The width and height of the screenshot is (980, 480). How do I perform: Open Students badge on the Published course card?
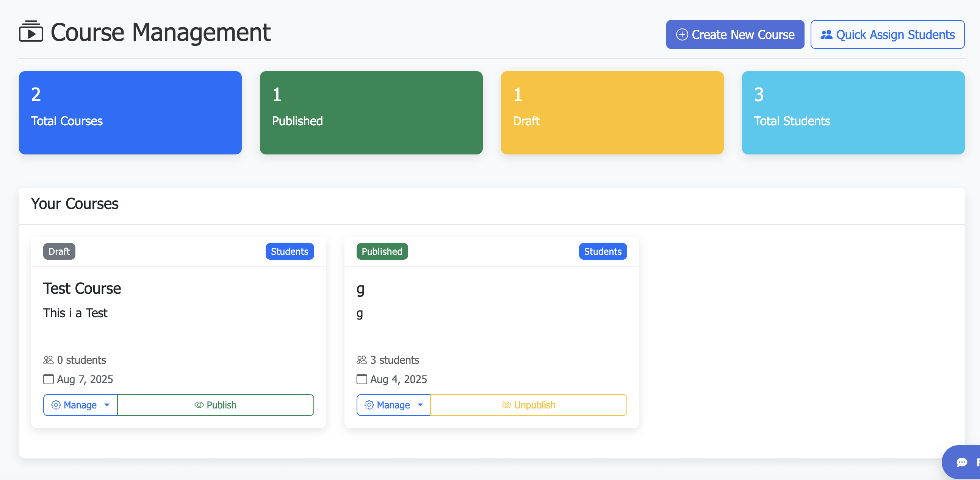(x=603, y=251)
